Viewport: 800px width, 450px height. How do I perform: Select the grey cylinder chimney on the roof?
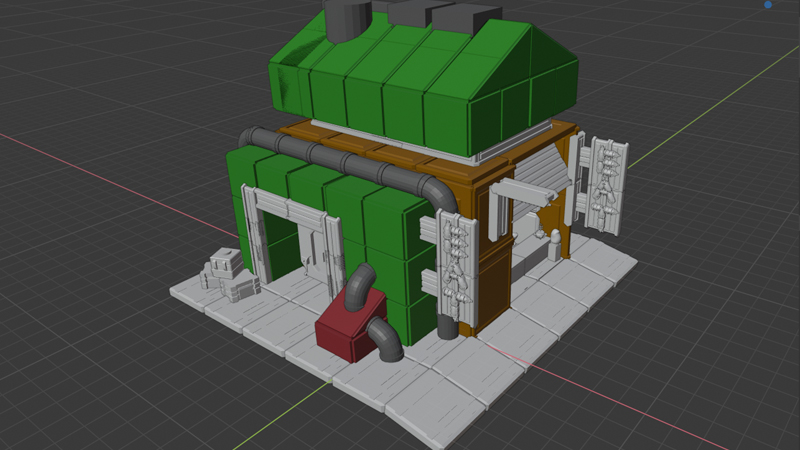tap(348, 19)
